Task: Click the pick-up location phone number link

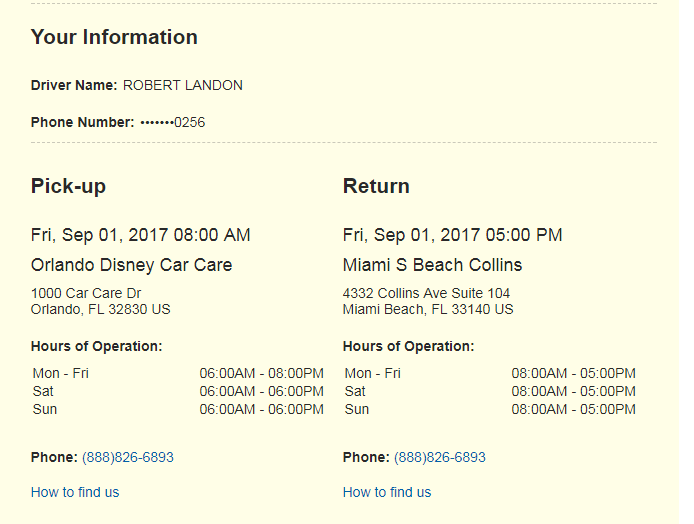Action: tap(128, 457)
